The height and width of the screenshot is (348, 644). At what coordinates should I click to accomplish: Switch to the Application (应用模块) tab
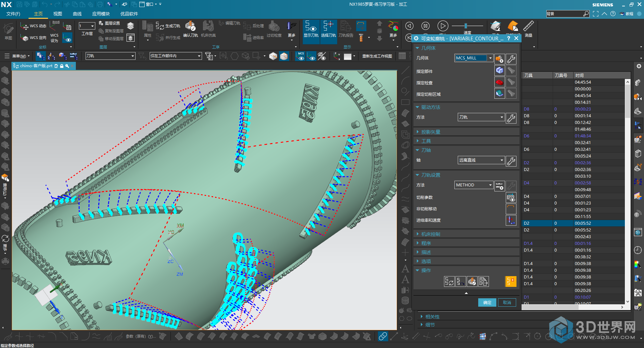101,14
